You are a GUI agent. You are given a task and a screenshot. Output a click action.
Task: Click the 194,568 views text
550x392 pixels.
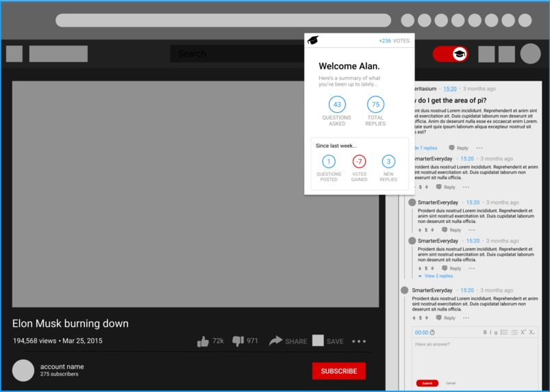click(34, 341)
